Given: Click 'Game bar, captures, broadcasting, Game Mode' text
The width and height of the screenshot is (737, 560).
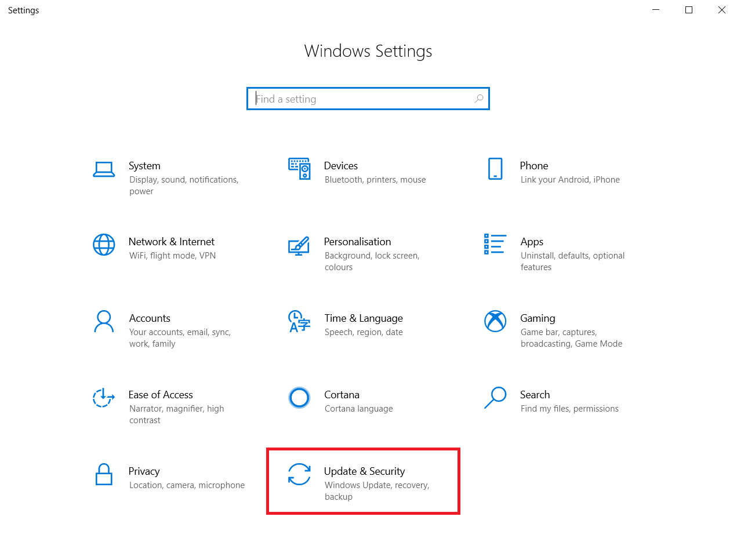Looking at the screenshot, I should tap(571, 338).
